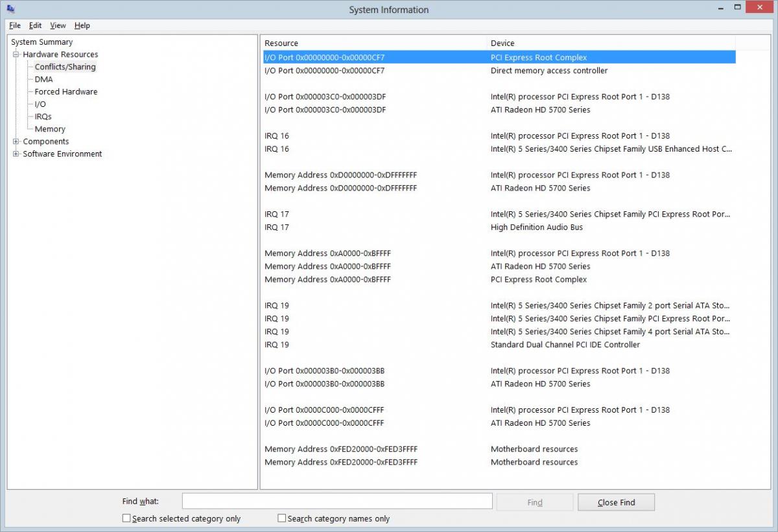Select the highlighted PCI Express Root Complex row

tap(499, 57)
